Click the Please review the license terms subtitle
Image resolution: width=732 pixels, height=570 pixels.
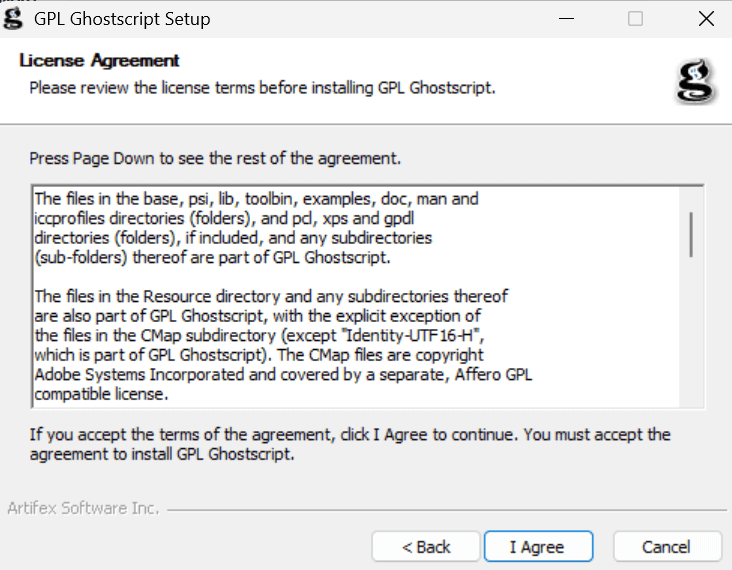pos(262,88)
